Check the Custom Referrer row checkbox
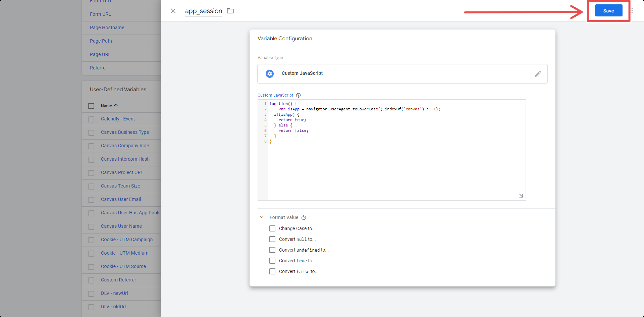The width and height of the screenshot is (644, 317). pyautogui.click(x=91, y=280)
